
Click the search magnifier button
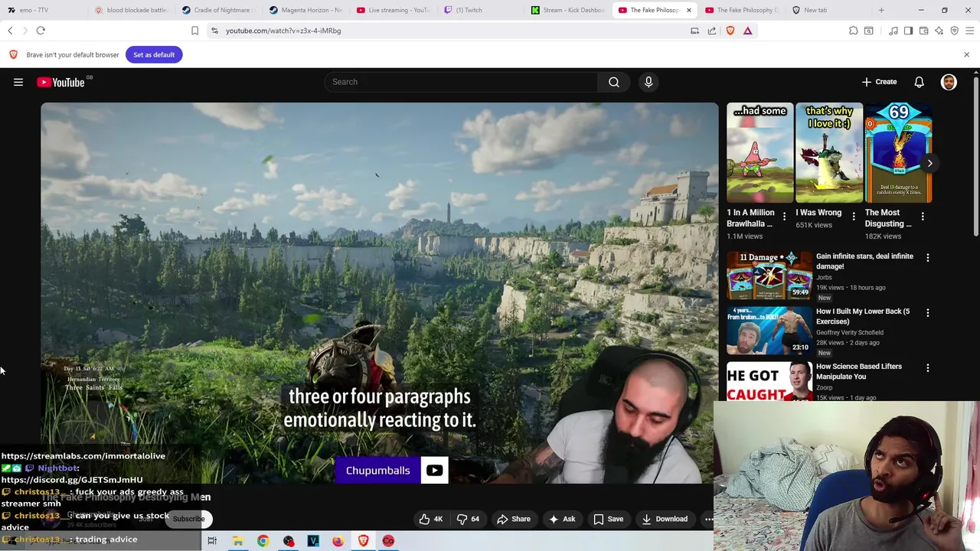pyautogui.click(x=614, y=82)
